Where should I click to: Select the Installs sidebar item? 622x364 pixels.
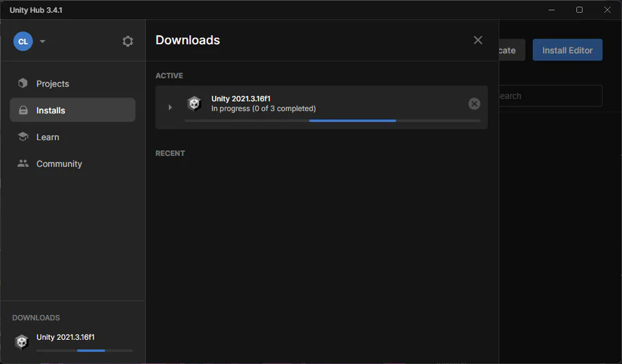click(73, 110)
